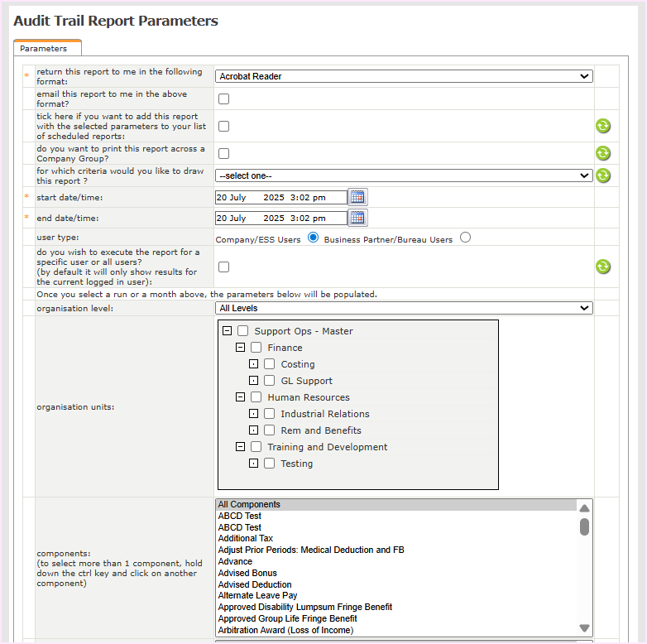Open the organisation level dropdown
The height and width of the screenshot is (644, 647).
404,308
